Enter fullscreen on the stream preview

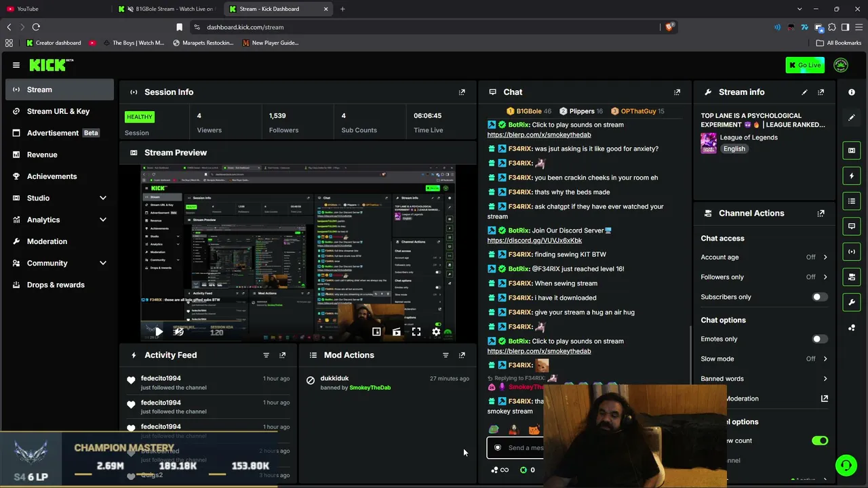coord(416,331)
